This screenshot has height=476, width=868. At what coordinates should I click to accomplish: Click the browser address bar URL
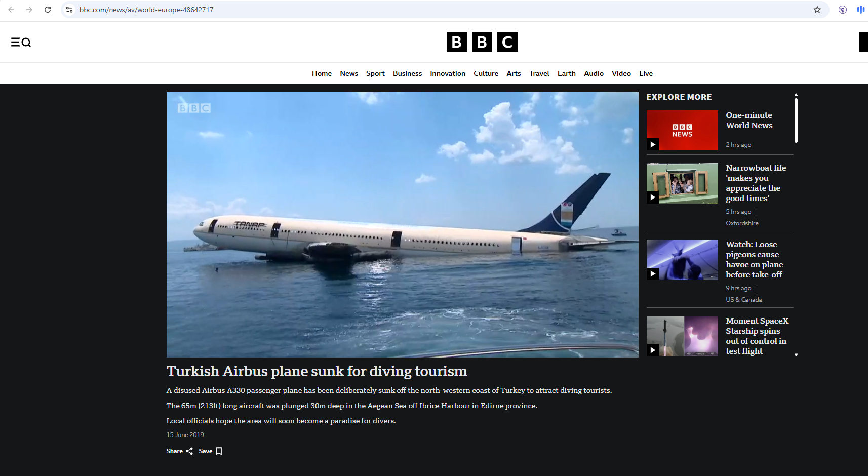(146, 10)
